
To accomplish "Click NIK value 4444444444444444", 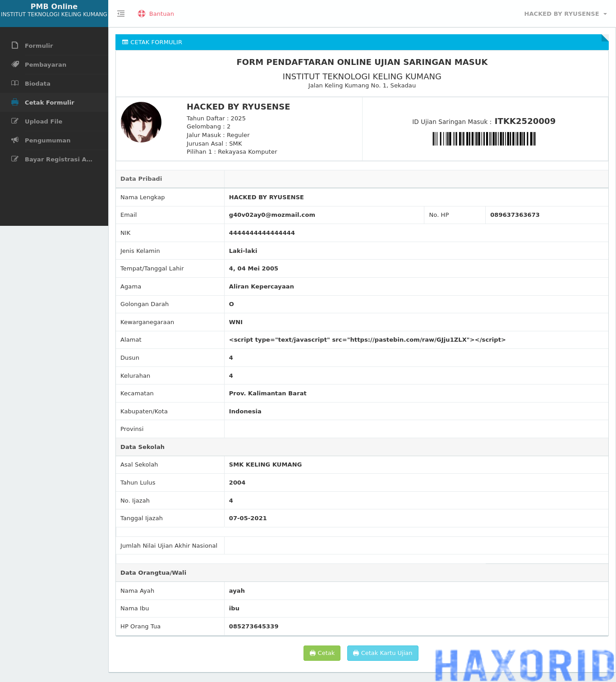I will (262, 233).
